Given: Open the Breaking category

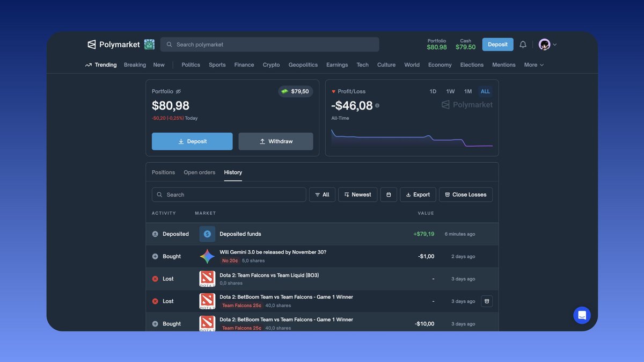Looking at the screenshot, I should click(x=135, y=65).
